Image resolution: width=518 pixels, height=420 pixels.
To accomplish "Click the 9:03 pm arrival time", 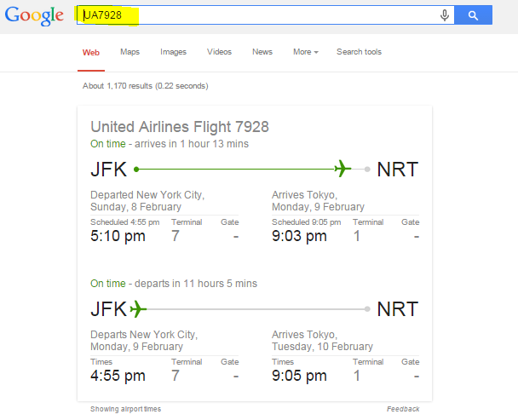I will click(x=299, y=236).
